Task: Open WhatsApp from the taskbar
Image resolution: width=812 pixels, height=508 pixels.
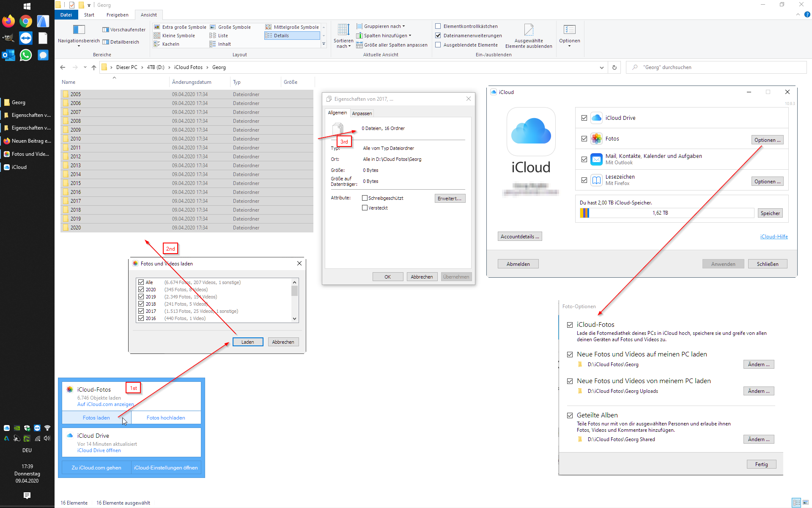Action: click(x=26, y=55)
